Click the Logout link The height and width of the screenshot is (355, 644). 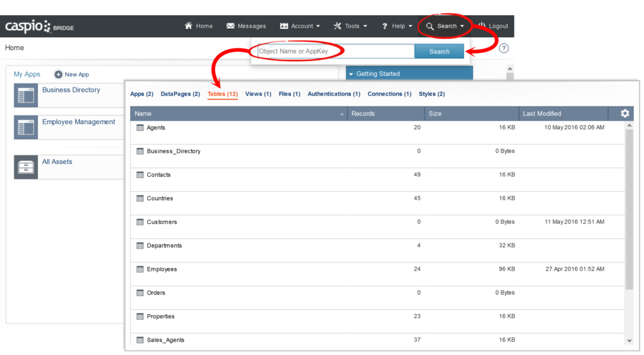(x=493, y=26)
